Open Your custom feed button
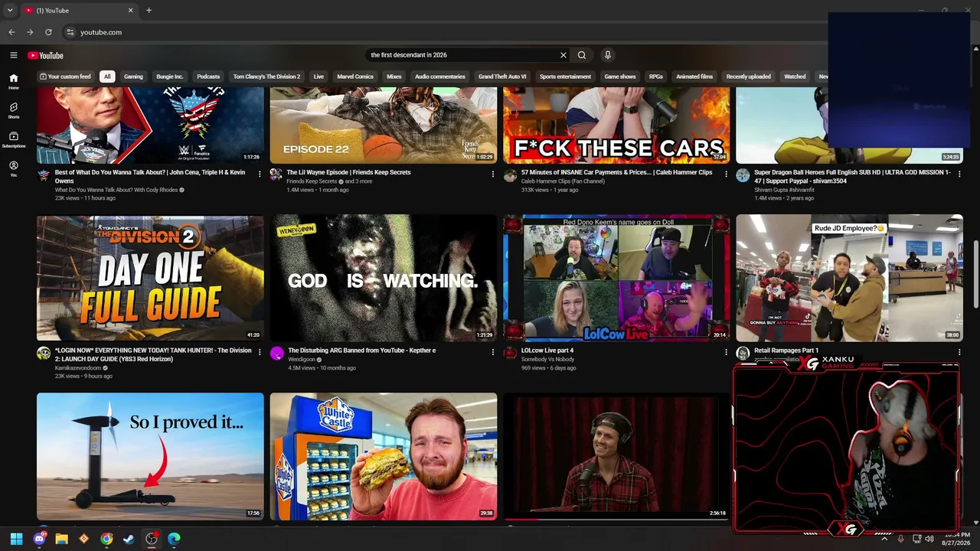 (x=65, y=77)
